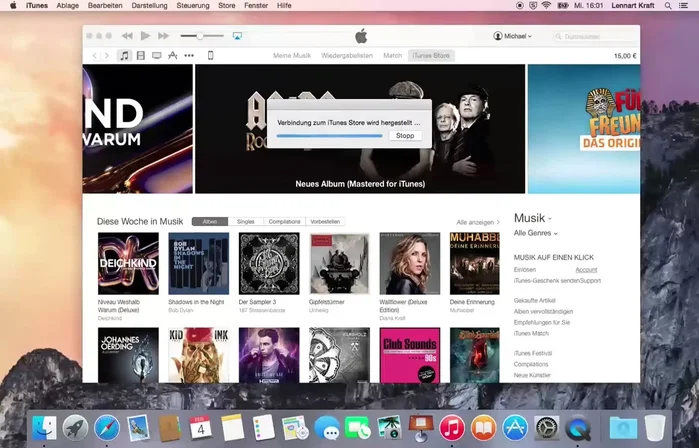
Task: Open the Michael account dropdown
Action: (513, 36)
